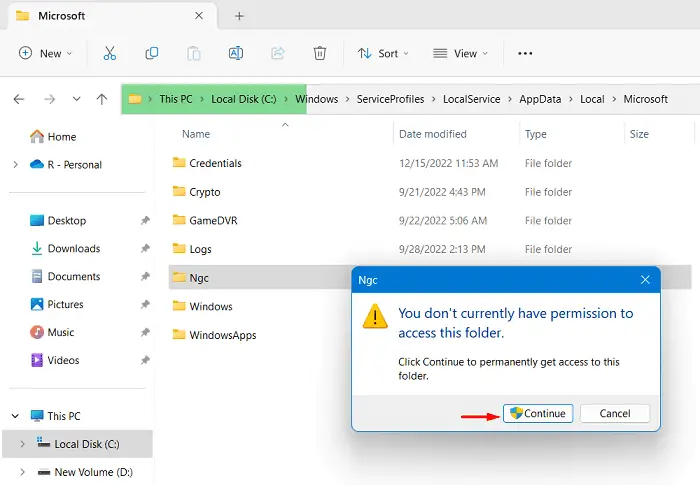
Task: Sort by the Type column header
Action: tap(535, 134)
